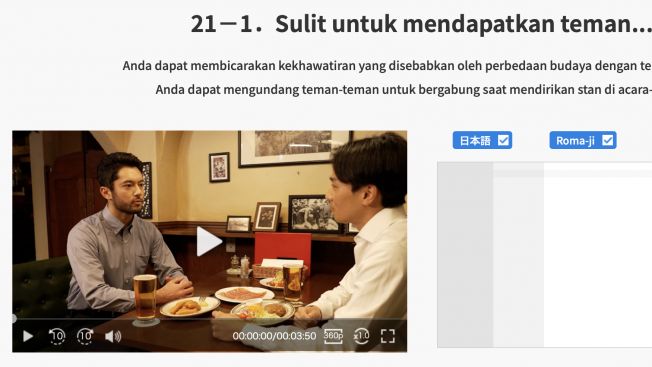Open the x1.0 playback speed selector
This screenshot has height=367, width=652.
coord(361,336)
